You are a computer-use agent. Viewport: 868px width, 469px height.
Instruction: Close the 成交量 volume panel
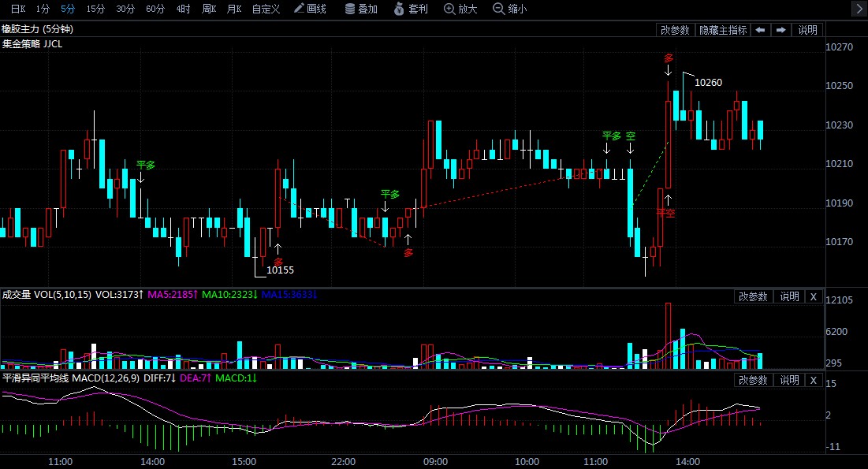tap(813, 297)
